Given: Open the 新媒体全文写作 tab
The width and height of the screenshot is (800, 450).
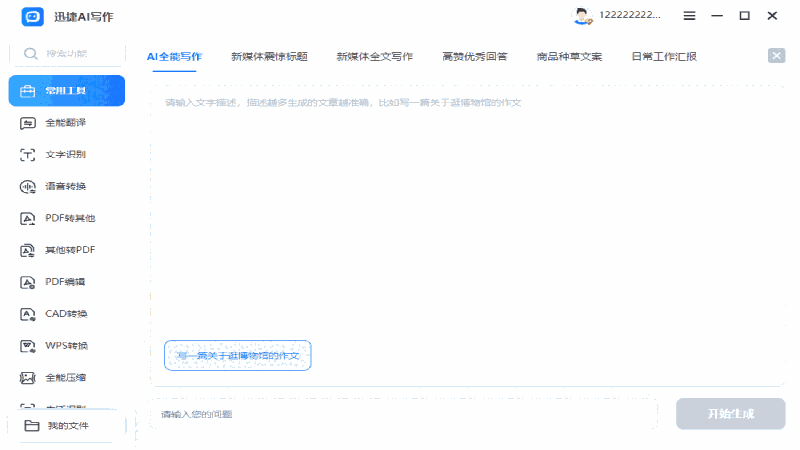Looking at the screenshot, I should pyautogui.click(x=374, y=57).
